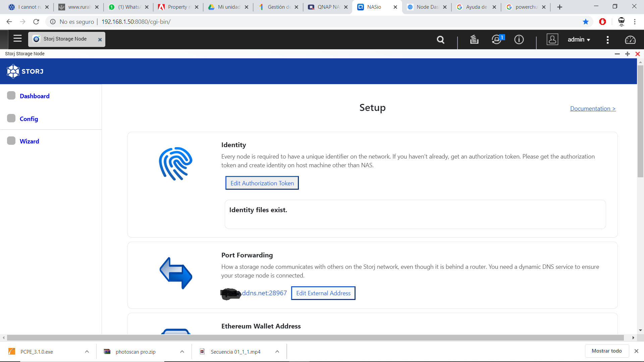Click the three-dot more options icon in QNAP bar
Image resolution: width=644 pixels, height=362 pixels.
(x=607, y=40)
